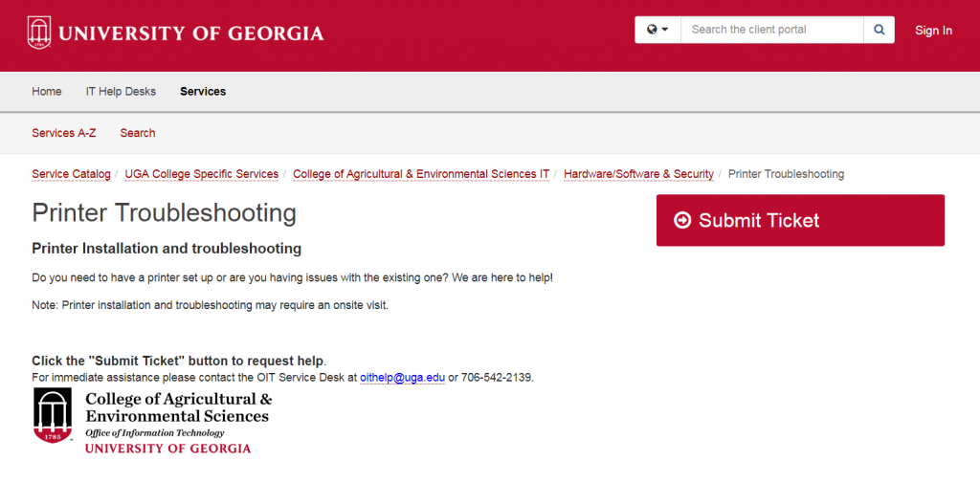Click the oithelp@uga.edu email link
This screenshot has width=980, height=483.
403,378
